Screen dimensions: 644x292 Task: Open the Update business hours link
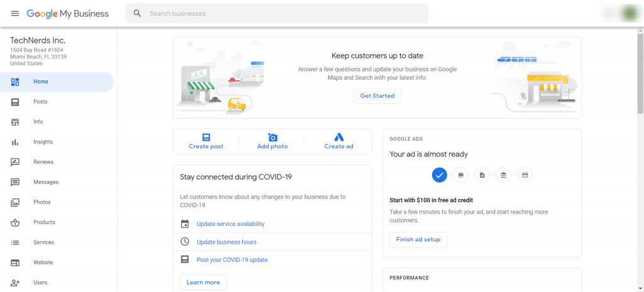pyautogui.click(x=226, y=242)
